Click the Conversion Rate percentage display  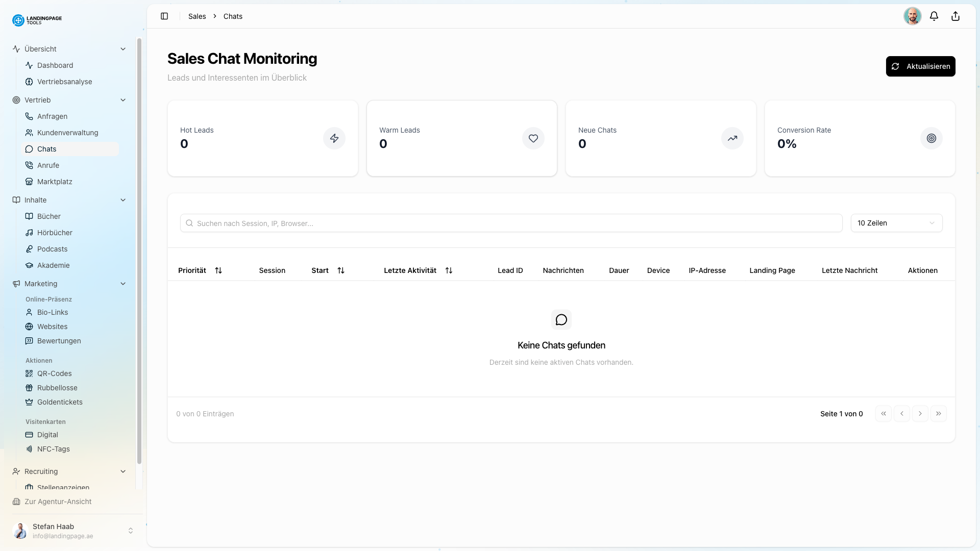(787, 143)
